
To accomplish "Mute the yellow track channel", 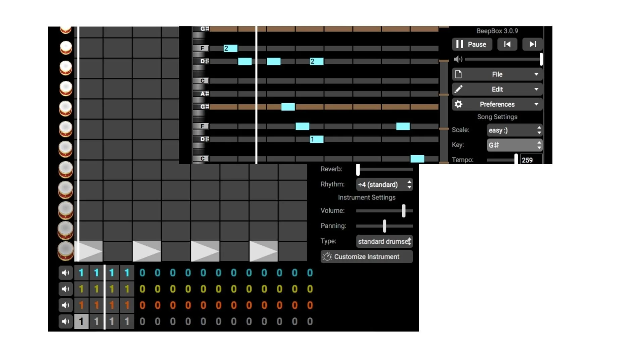I will pos(65,289).
